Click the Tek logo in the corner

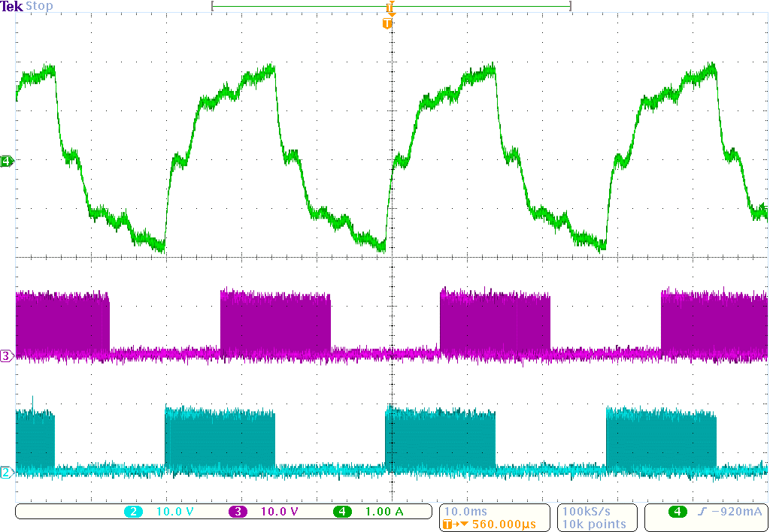click(x=11, y=6)
